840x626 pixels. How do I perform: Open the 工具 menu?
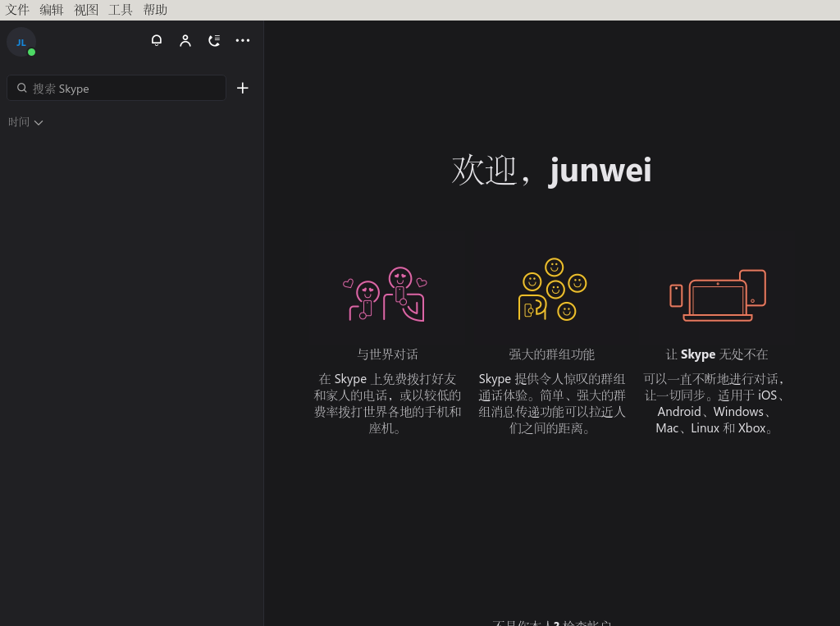click(x=120, y=10)
